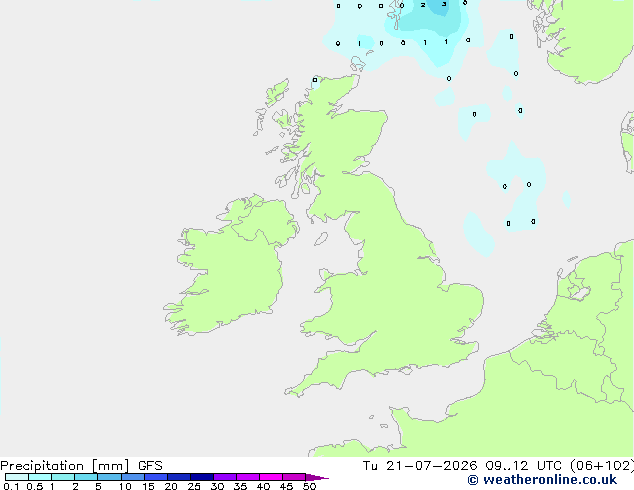The image size is (634, 490).
Task: Select the 0.5–1 mm legend color box
Action: click(x=40, y=477)
